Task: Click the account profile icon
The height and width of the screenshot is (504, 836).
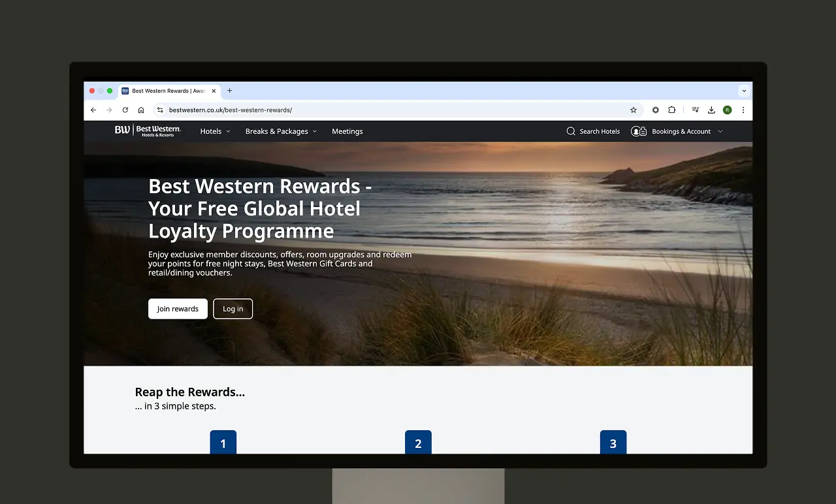Action: pos(639,131)
